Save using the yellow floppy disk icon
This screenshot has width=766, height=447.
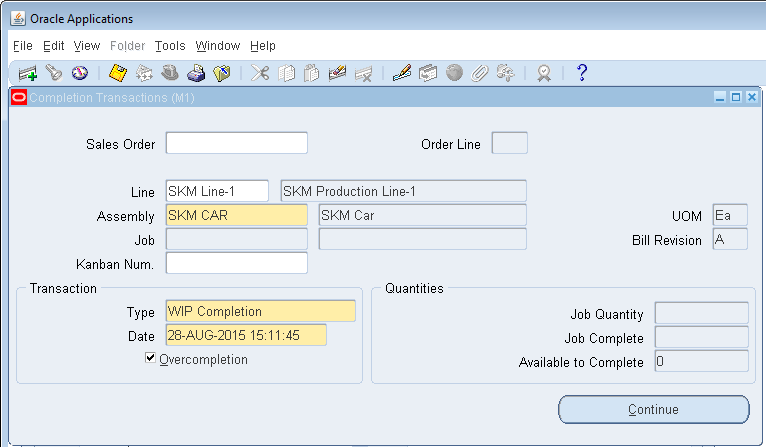(118, 73)
